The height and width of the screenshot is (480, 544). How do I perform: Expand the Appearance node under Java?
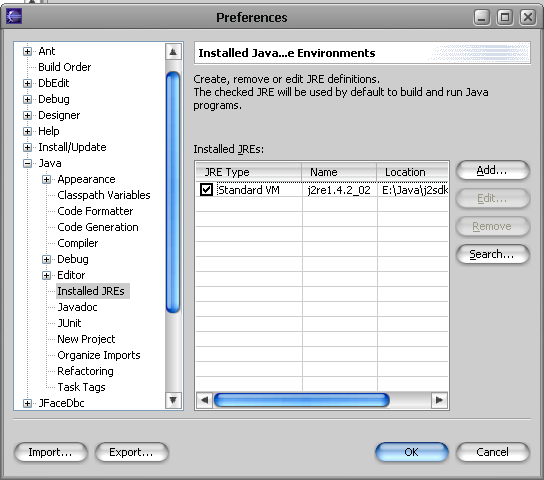(46, 179)
